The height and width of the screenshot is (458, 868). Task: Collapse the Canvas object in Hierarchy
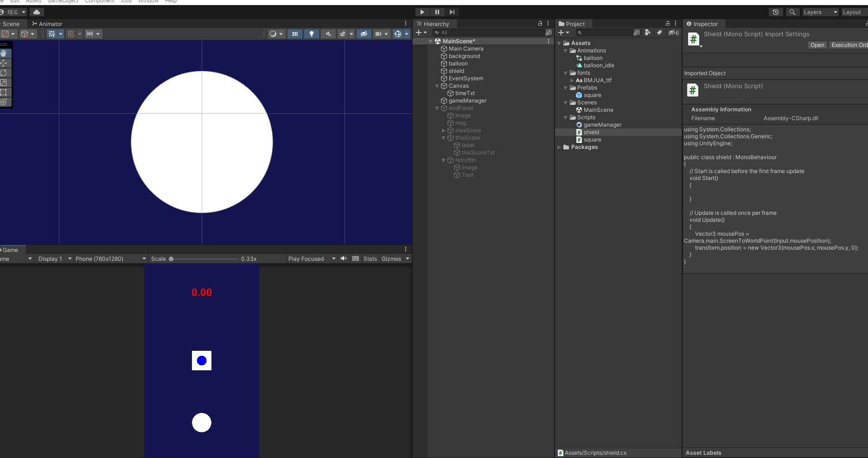coord(437,86)
